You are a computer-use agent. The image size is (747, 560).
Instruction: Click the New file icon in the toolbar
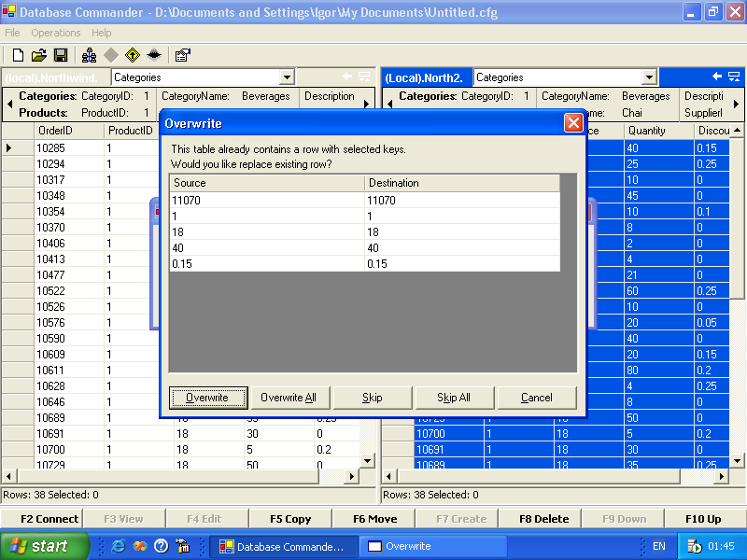pos(18,56)
